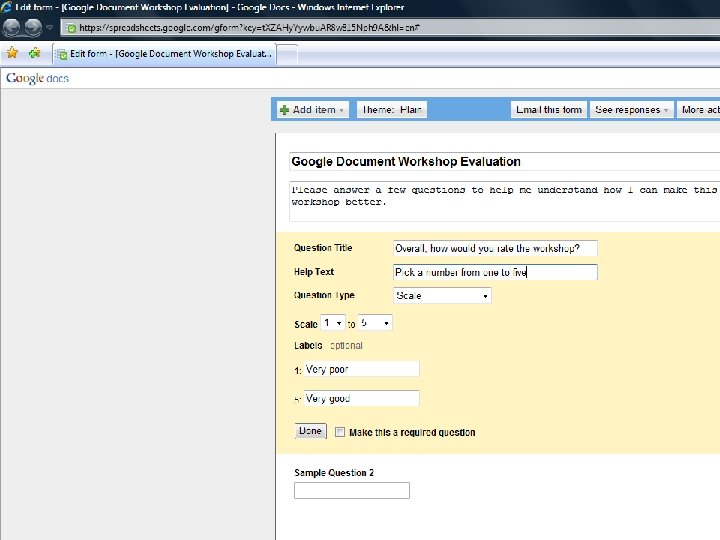This screenshot has height=540, width=720.
Task: Click the green plus icon on Add item
Action: [x=284, y=110]
